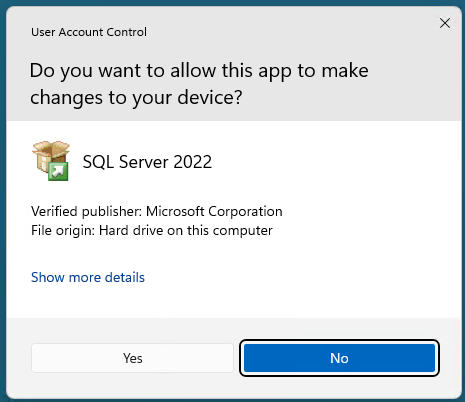This screenshot has width=465, height=402.
Task: Approve the elevation with the Yes button
Action: pyautogui.click(x=132, y=358)
